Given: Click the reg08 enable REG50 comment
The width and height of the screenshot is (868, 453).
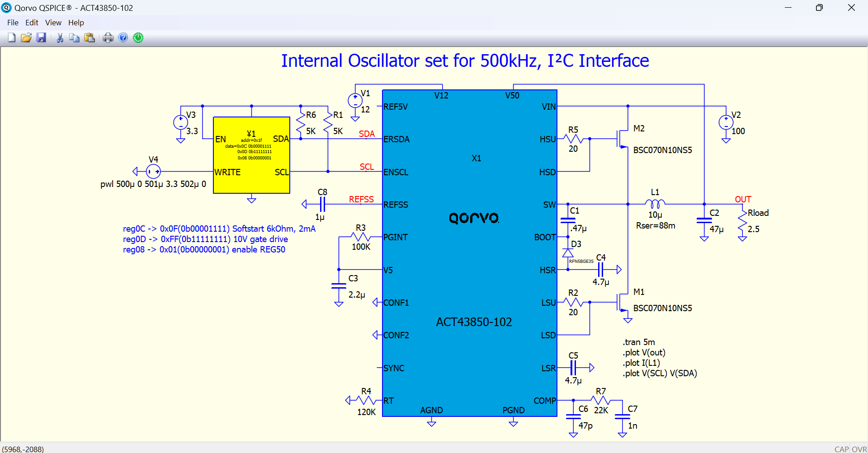Looking at the screenshot, I should click(204, 249).
